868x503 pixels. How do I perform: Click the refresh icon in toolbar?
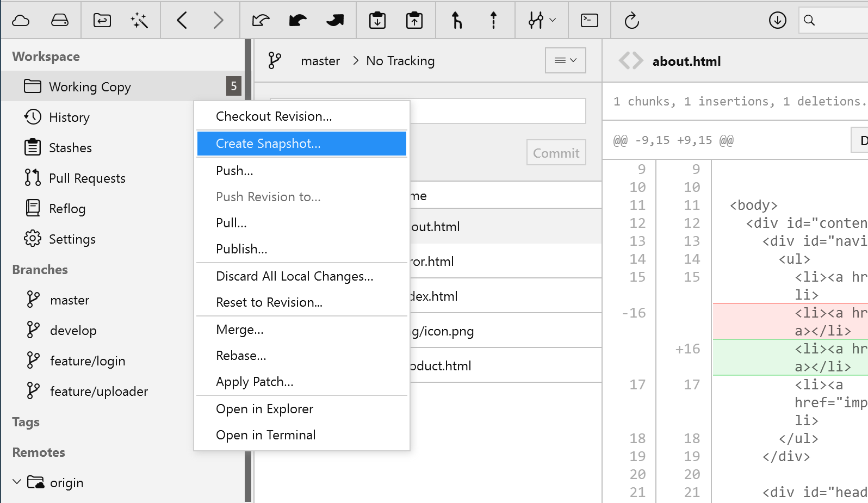631,21
